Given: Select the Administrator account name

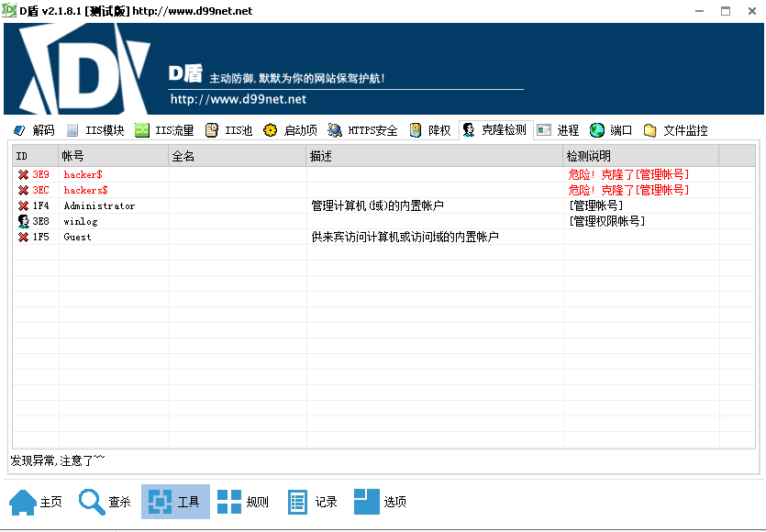Looking at the screenshot, I should pyautogui.click(x=99, y=205).
